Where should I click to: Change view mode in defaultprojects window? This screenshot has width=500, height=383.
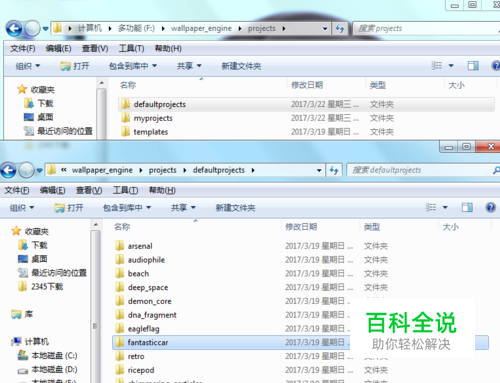[x=431, y=207]
